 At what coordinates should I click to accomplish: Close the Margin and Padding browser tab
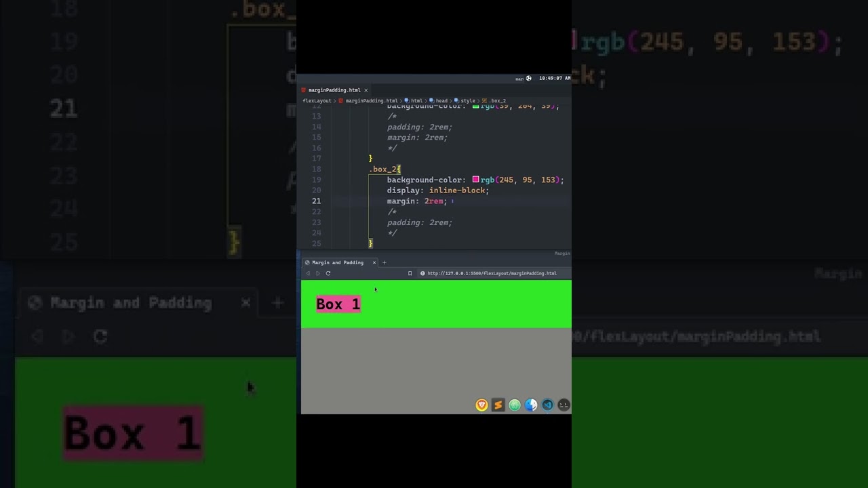[374, 262]
